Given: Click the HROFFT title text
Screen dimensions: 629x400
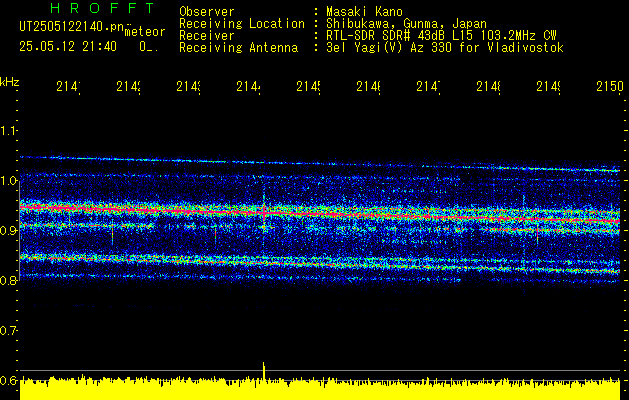Looking at the screenshot, I should point(102,8).
